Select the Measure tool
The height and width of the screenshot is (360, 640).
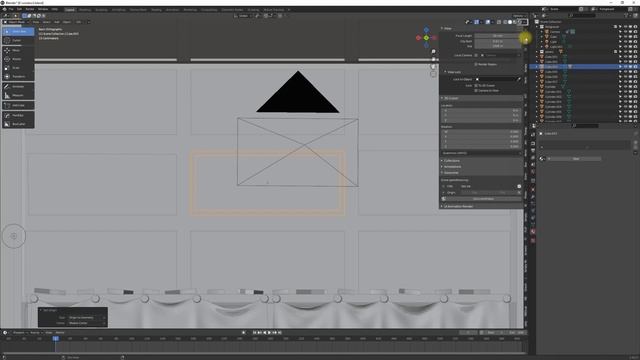click(18, 95)
